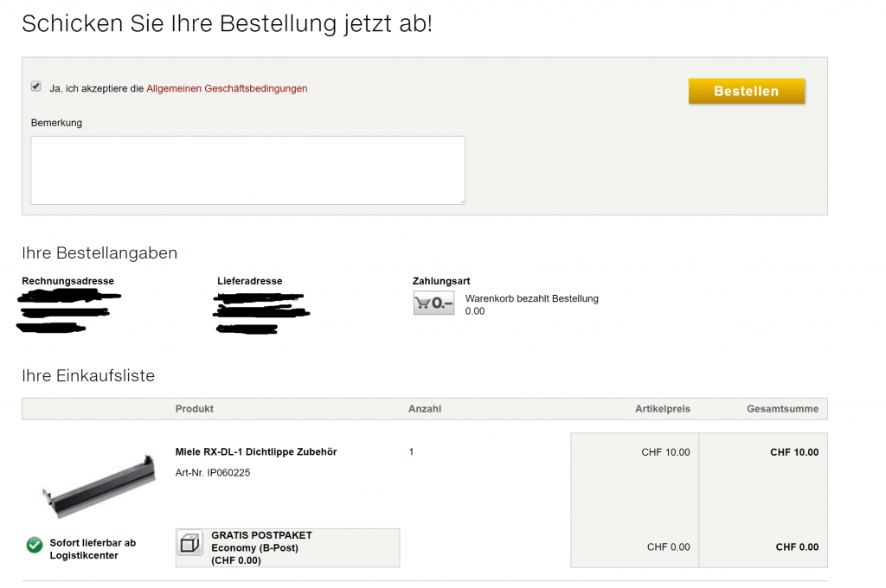The width and height of the screenshot is (886, 588).
Task: Click the Anzahl quantity value 1
Action: tap(411, 451)
